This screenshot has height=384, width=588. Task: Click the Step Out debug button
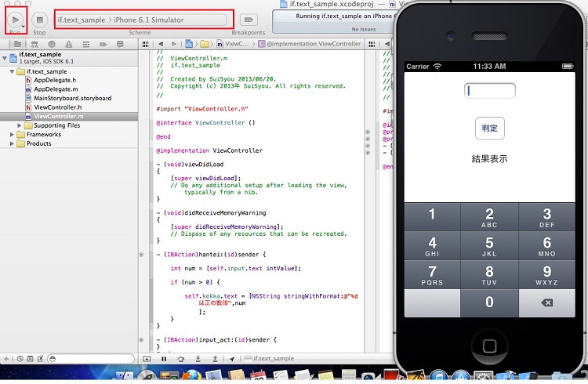pos(215,359)
